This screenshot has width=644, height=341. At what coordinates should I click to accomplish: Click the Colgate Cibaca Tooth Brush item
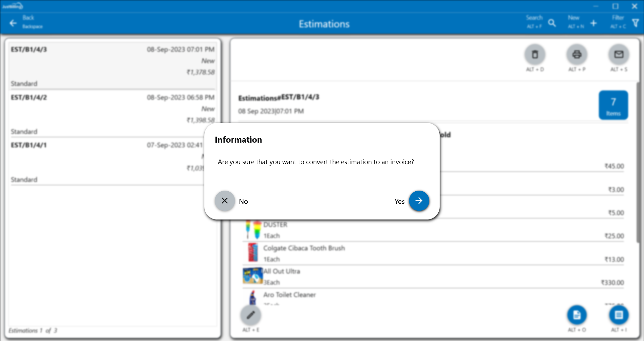[304, 248]
